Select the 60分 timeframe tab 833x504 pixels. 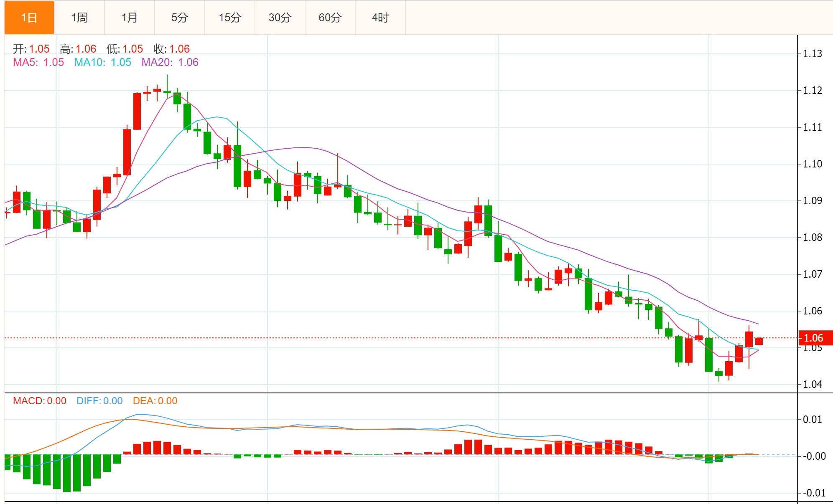pos(330,18)
